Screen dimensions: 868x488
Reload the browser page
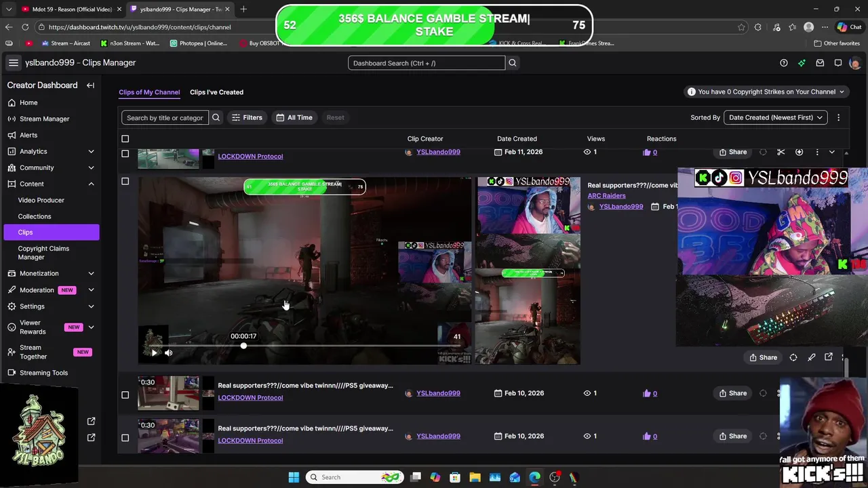25,27
